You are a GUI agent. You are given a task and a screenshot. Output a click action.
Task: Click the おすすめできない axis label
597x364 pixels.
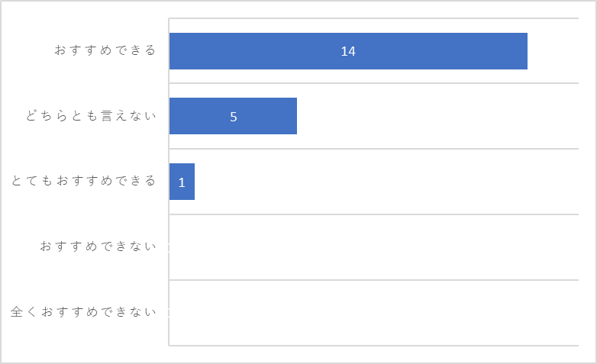98,246
